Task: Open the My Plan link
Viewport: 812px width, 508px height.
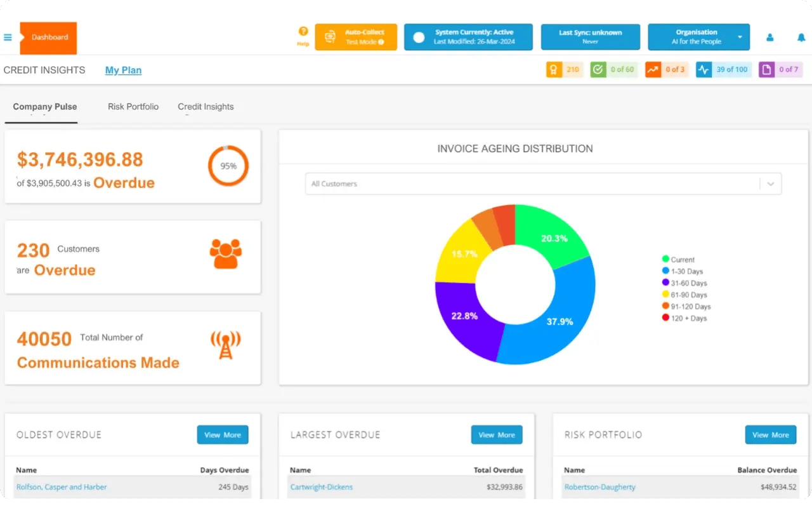Action: tap(123, 70)
